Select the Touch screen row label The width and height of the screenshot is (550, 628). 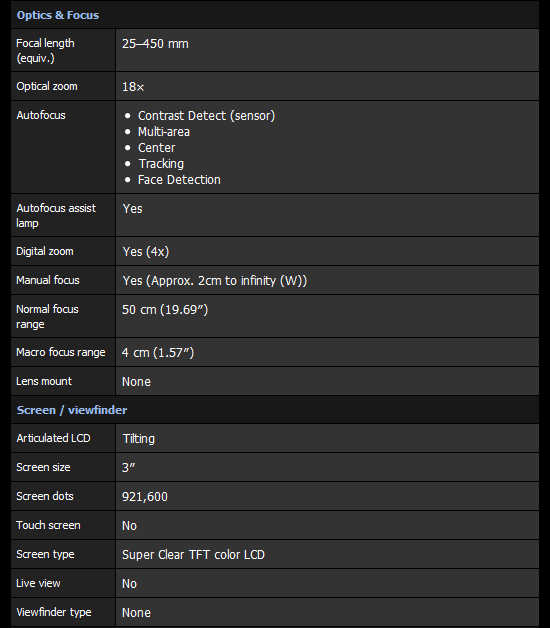pyautogui.click(x=48, y=525)
